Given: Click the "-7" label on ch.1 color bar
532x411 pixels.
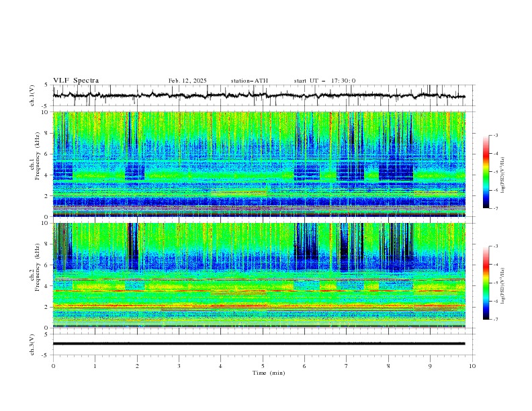Looking at the screenshot, I should [496, 208].
